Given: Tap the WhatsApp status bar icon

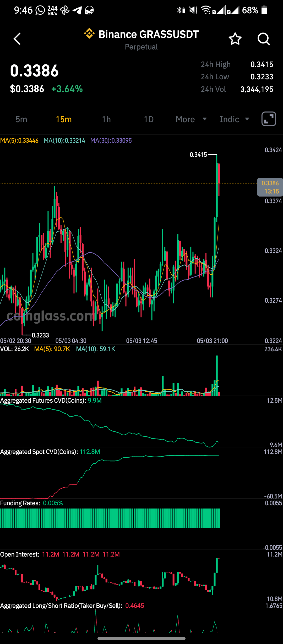Looking at the screenshot, I should (x=40, y=10).
